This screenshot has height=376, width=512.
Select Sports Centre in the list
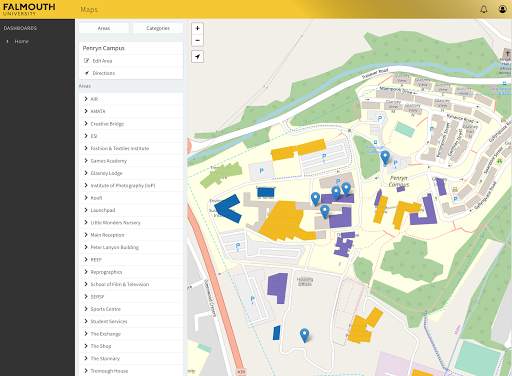tap(131, 309)
